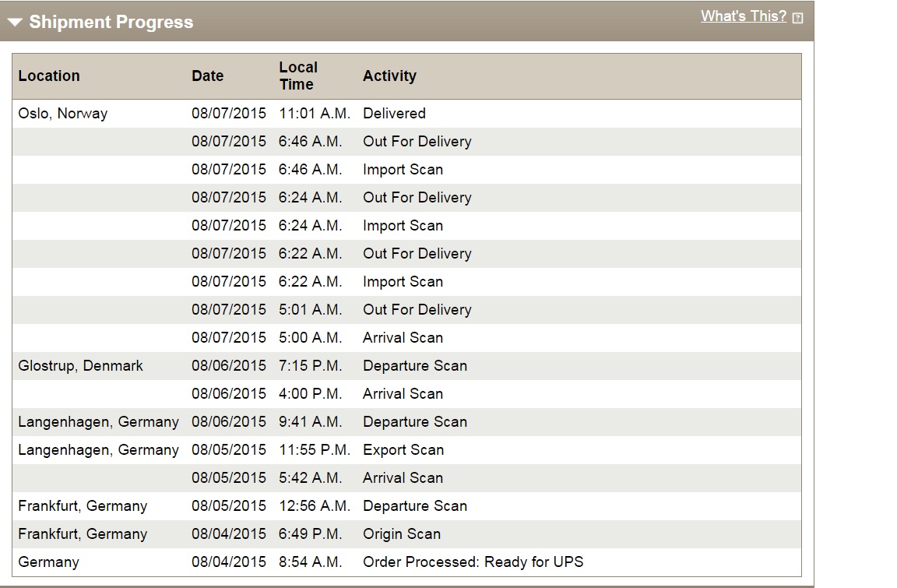Click the 11:01 A.M. delivery time

pos(314,113)
